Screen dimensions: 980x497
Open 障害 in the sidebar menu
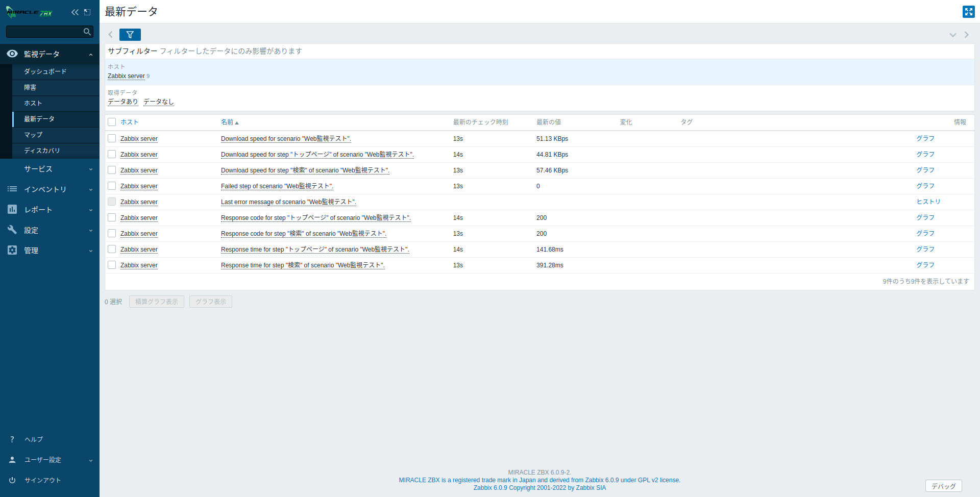pos(30,88)
